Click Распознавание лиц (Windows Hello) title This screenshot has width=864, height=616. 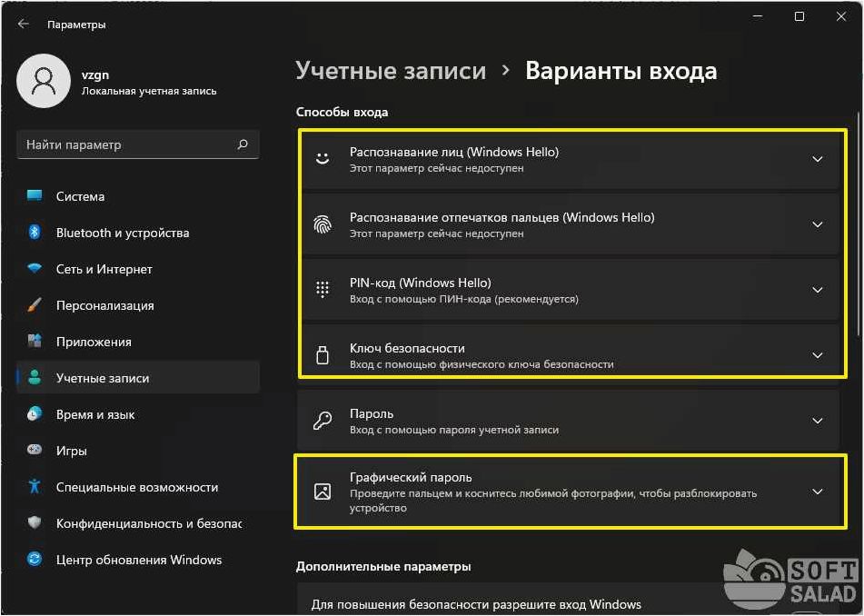coord(454,152)
